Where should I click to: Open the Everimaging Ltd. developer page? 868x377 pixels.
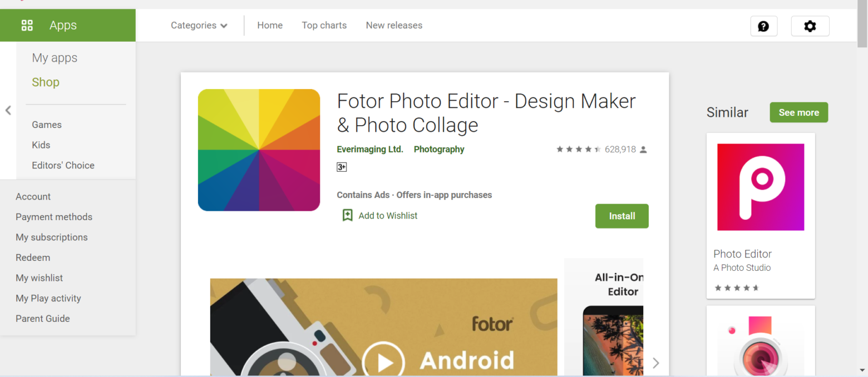click(369, 149)
